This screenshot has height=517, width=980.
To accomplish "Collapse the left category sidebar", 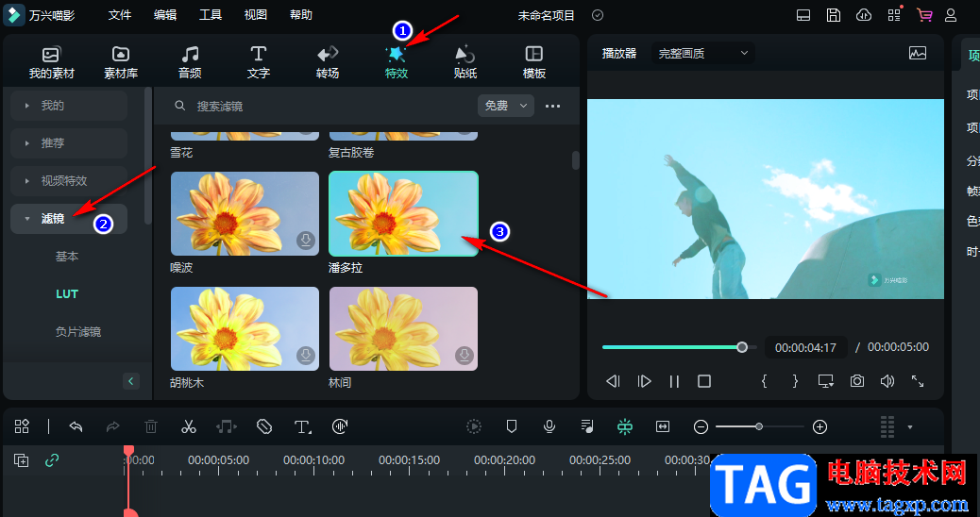I will point(131,381).
